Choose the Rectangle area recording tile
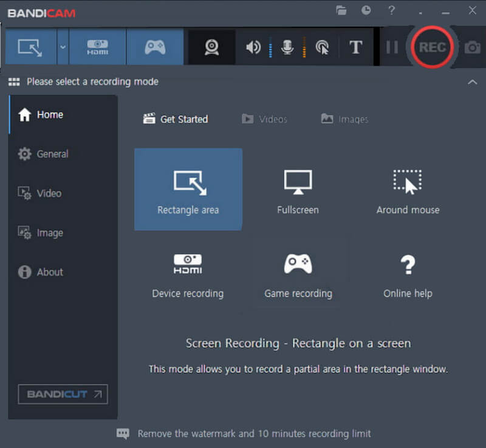 (x=188, y=189)
